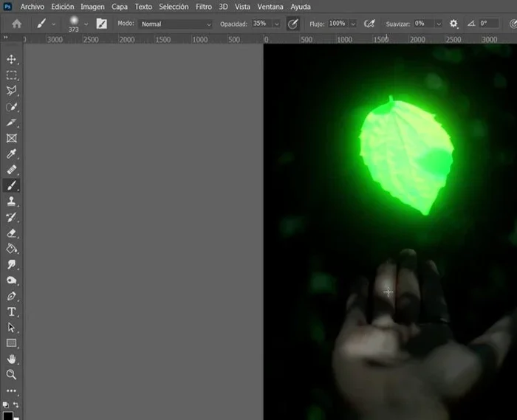The height and width of the screenshot is (420, 517).
Task: Select the Type (T) tool
Action: pyautogui.click(x=12, y=311)
